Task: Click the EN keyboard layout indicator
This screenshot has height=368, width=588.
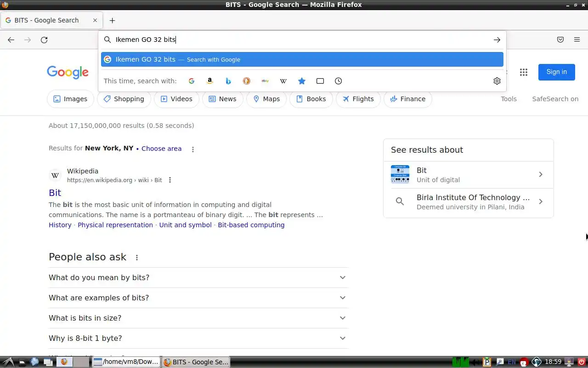Action: pos(511,362)
